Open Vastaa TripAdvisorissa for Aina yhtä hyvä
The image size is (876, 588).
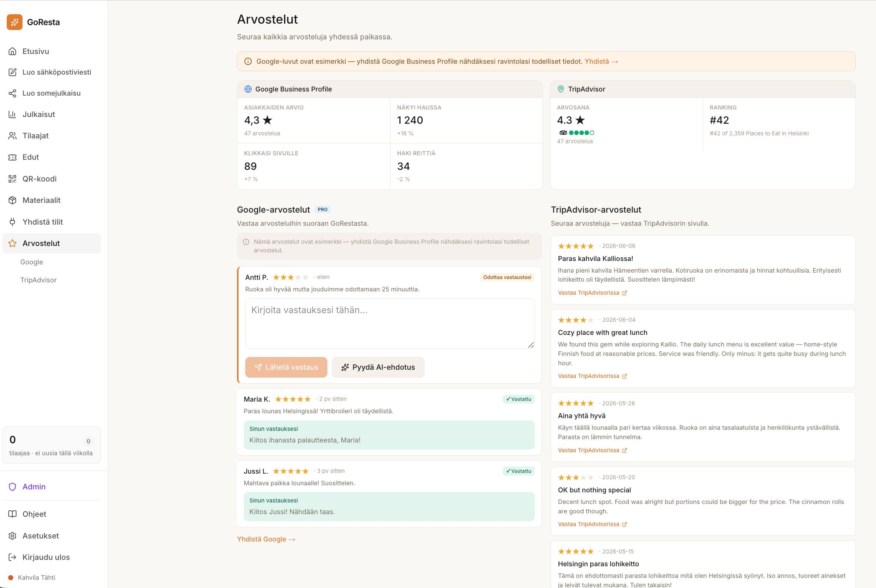592,450
